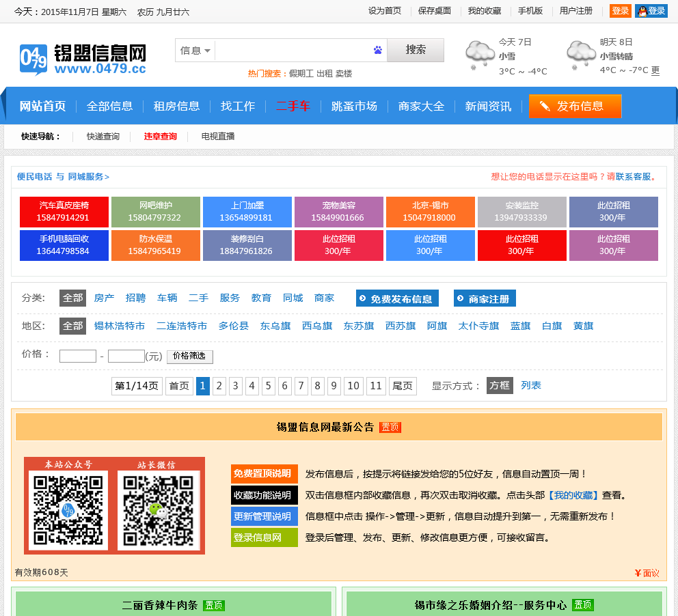
Task: Click the orange 发布信息 pencil button
Action: 575,106
